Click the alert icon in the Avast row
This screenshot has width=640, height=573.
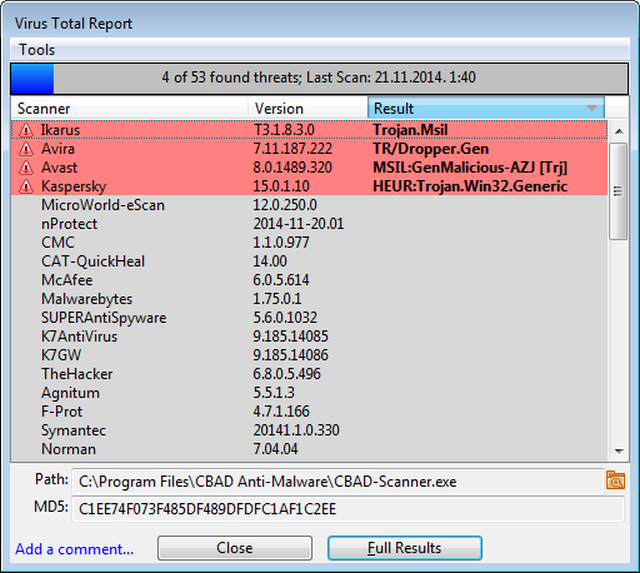pyautogui.click(x=26, y=168)
